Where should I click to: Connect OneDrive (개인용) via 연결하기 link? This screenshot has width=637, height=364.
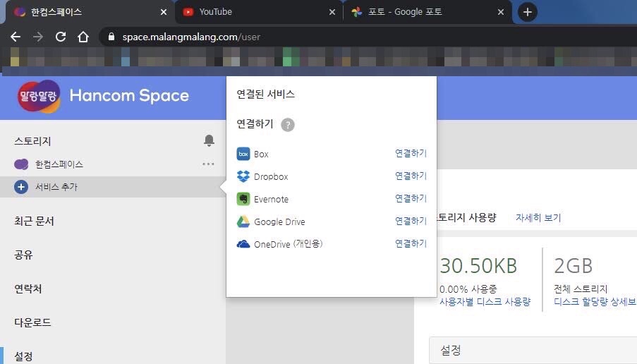411,243
